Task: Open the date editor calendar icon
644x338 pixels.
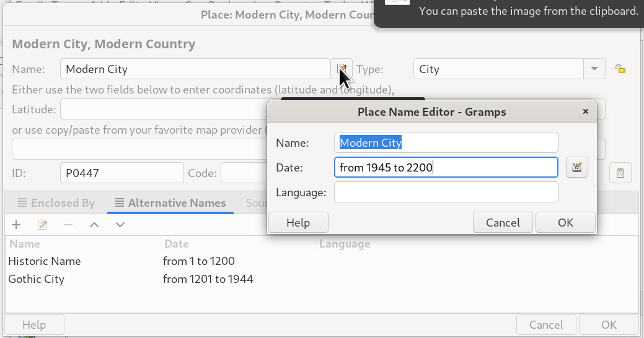Action: click(576, 167)
